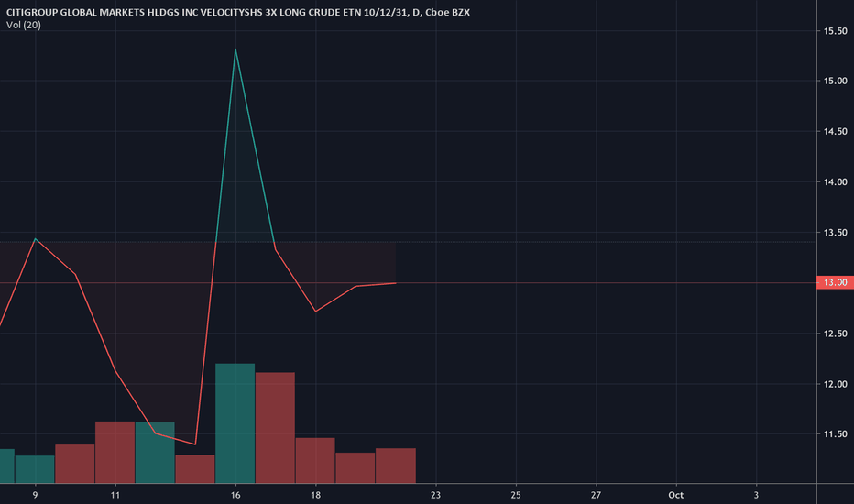Click the 15.50 price axis label
854x504 pixels.
pyautogui.click(x=836, y=31)
